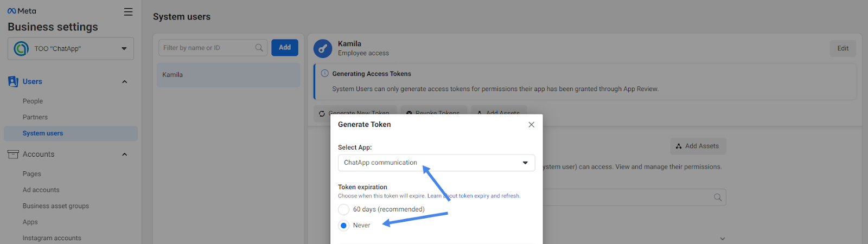
Task: Close the Generate Token dialog
Action: pyautogui.click(x=531, y=125)
